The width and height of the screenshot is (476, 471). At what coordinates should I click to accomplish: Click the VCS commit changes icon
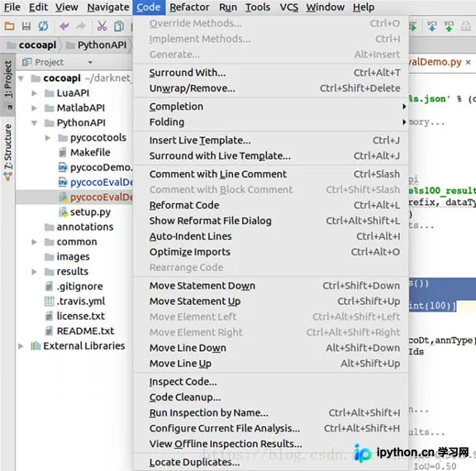449,26
